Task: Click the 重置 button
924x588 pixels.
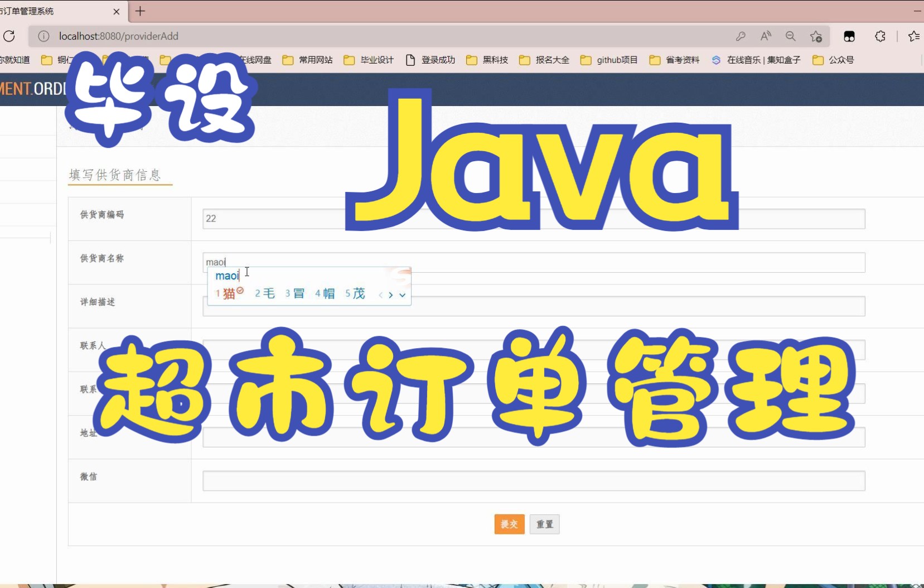Action: [545, 524]
